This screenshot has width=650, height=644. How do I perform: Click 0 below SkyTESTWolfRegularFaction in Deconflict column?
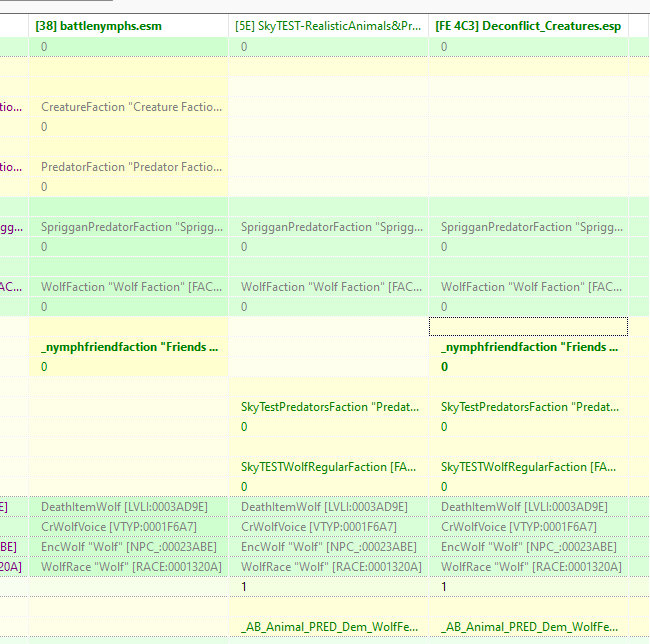point(529,487)
